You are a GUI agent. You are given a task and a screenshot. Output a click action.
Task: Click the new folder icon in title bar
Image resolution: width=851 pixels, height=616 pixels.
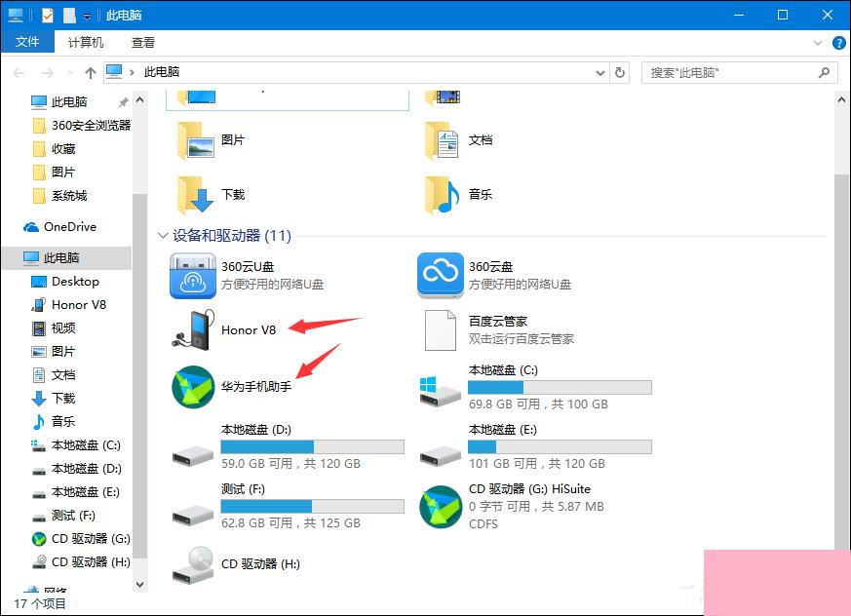click(x=69, y=16)
